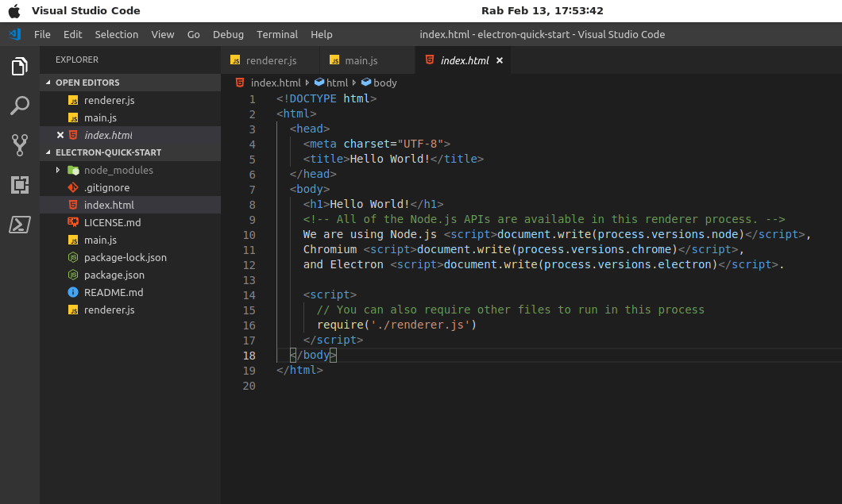Open the Explorer view in activity bar
Viewport: 842px width, 504px height.
pos(19,67)
